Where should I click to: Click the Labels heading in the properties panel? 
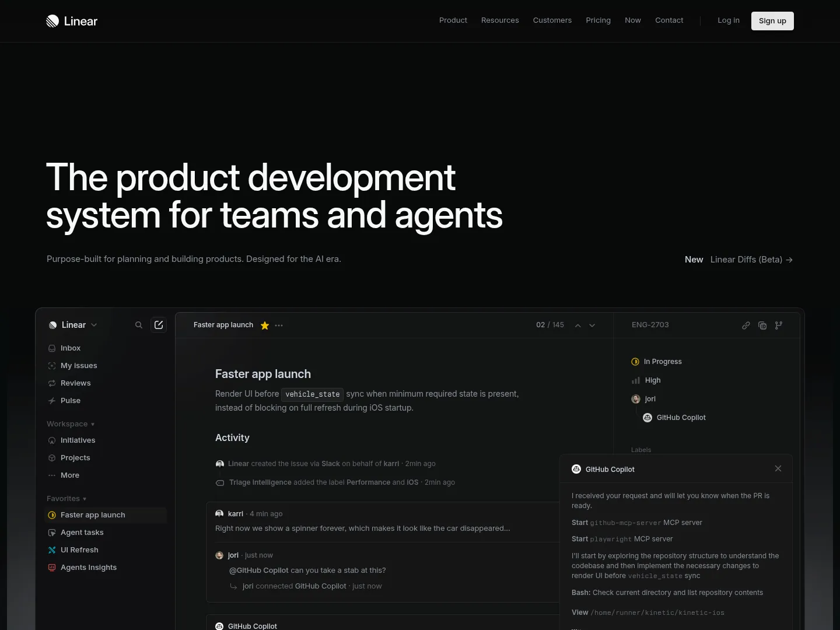641,450
